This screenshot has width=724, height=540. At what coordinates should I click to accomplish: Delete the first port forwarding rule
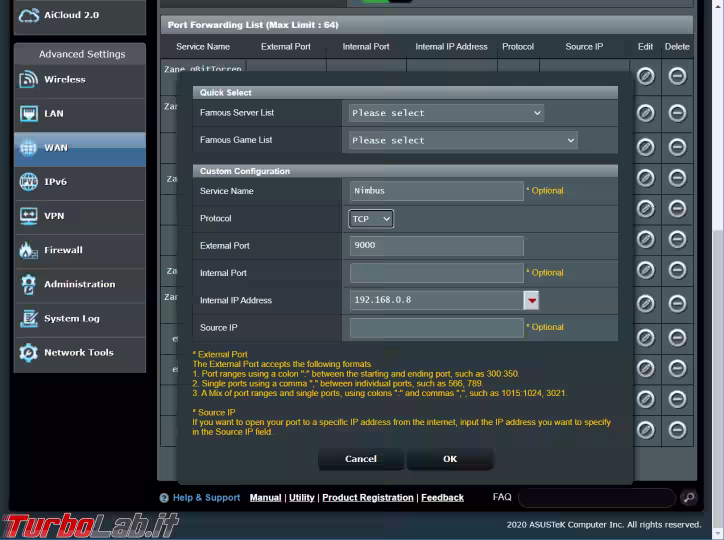[677, 76]
